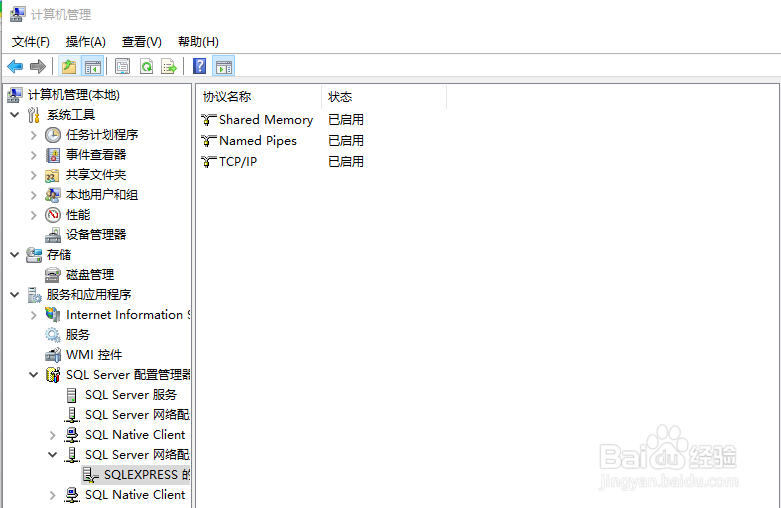This screenshot has width=781, height=508.
Task: Select the 共享文件夹 icon
Action: [52, 175]
